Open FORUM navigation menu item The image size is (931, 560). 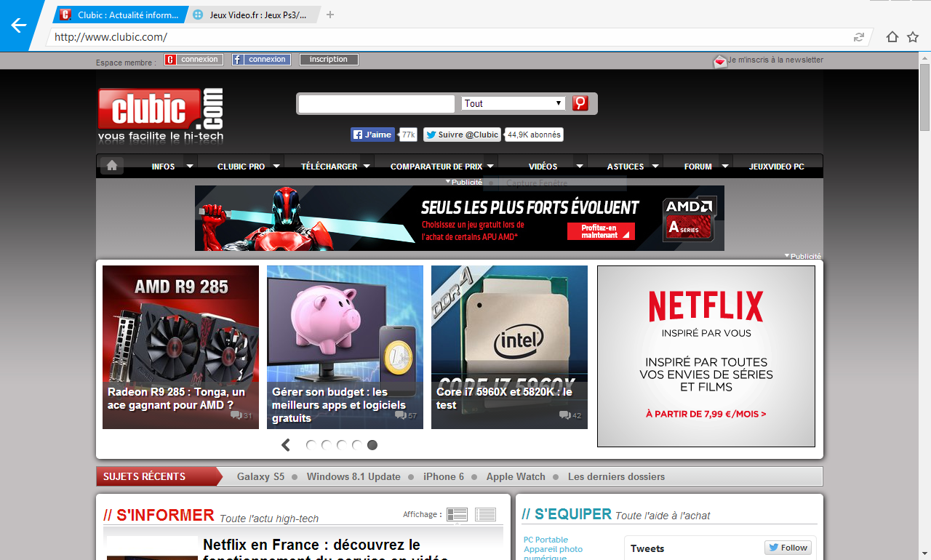pos(698,166)
